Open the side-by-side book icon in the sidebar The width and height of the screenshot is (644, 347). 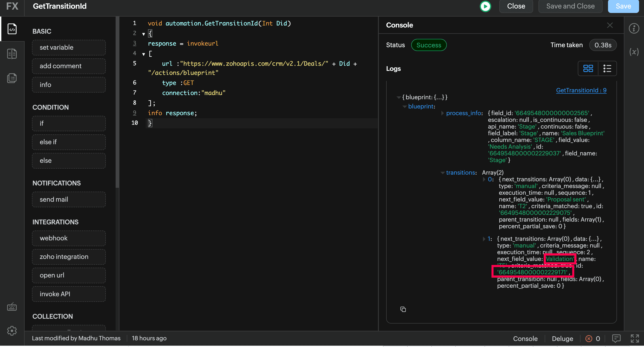12,54
